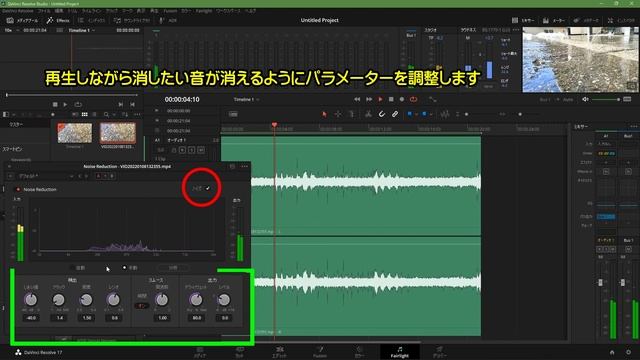Click the Learn button in Noise Reduction
This screenshot has width=640, height=360.
[x=173, y=268]
